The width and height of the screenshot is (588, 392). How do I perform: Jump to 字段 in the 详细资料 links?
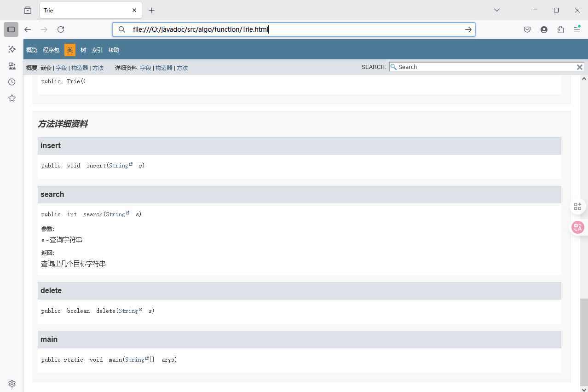tap(145, 68)
